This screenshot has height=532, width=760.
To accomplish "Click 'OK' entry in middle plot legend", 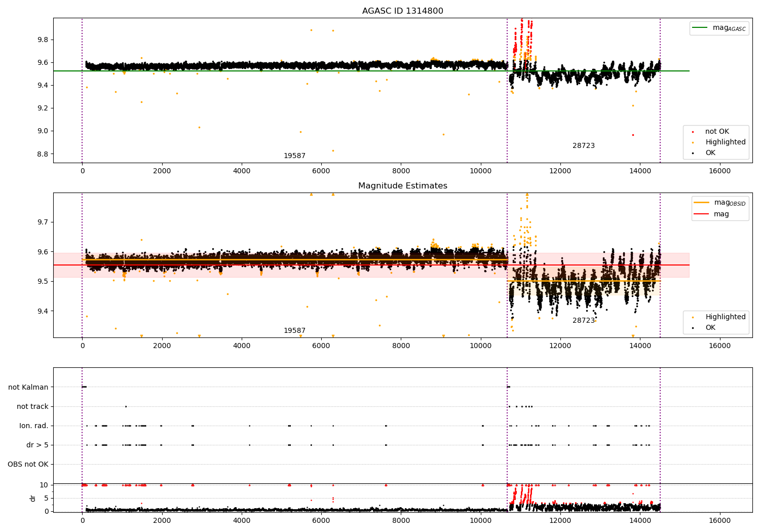I will [x=710, y=327].
